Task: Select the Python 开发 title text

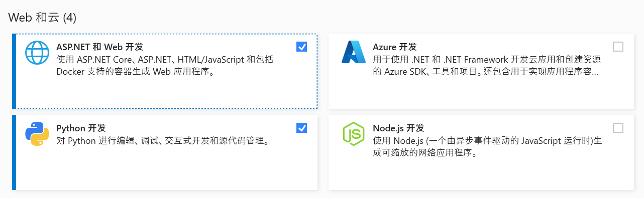Action: pos(81,128)
